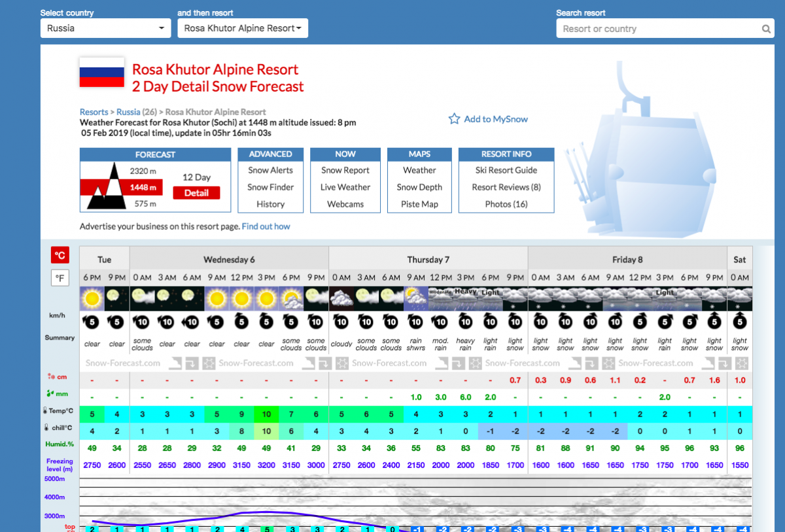The width and height of the screenshot is (785, 532).
Task: Click the rain mm row icon
Action: click(51, 394)
